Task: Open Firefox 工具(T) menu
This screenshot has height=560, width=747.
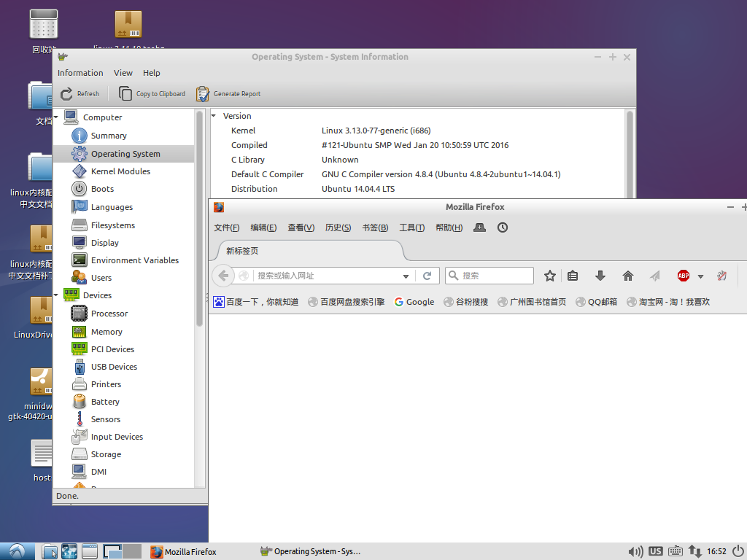Action: click(x=411, y=227)
